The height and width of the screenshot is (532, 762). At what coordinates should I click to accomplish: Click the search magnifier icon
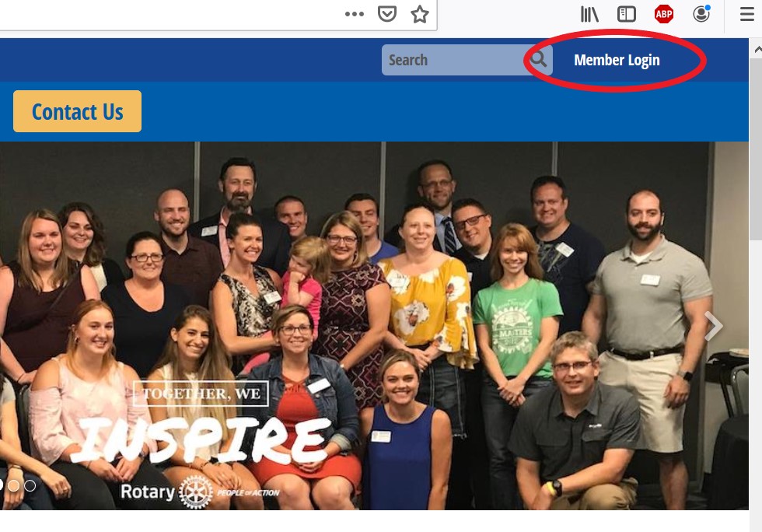click(x=538, y=59)
